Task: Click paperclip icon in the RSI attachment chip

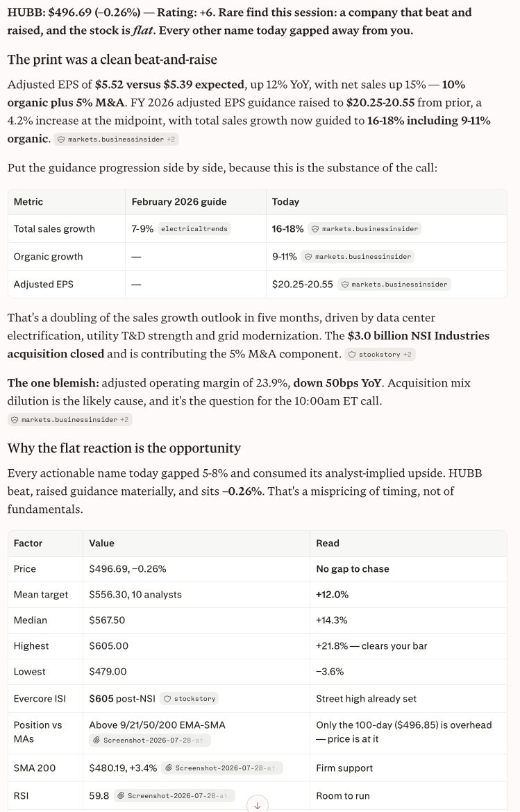Action: pyautogui.click(x=121, y=796)
